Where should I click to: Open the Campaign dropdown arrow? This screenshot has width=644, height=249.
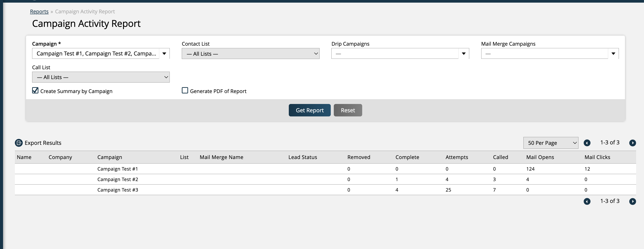[x=164, y=54]
